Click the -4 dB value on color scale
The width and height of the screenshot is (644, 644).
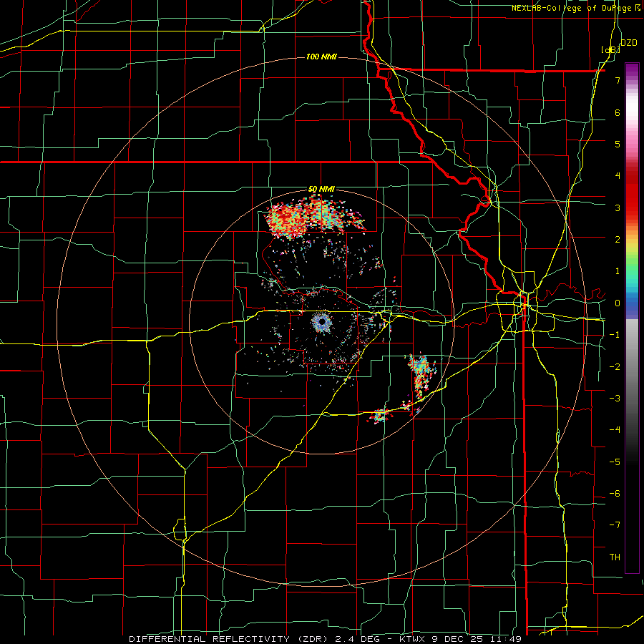615,430
